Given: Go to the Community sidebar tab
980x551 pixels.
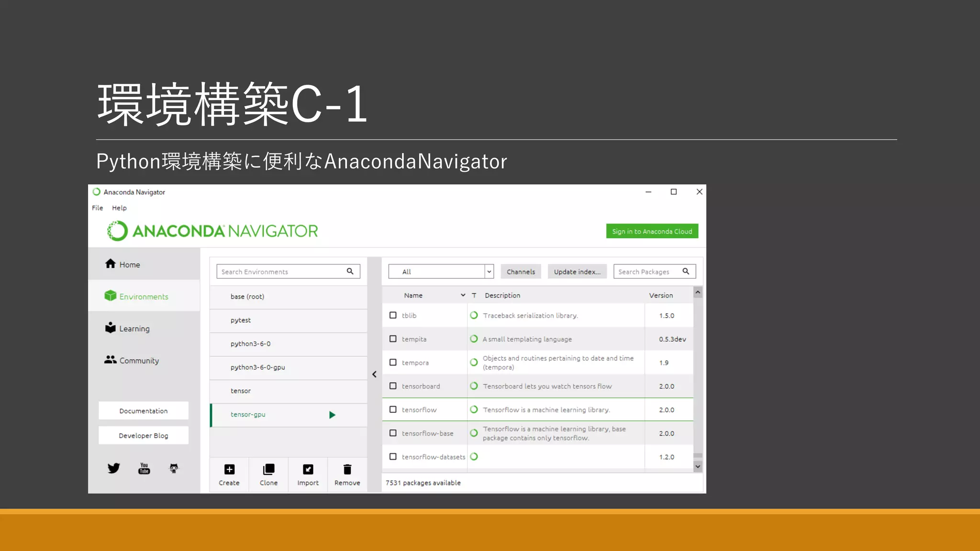Looking at the screenshot, I should click(144, 360).
